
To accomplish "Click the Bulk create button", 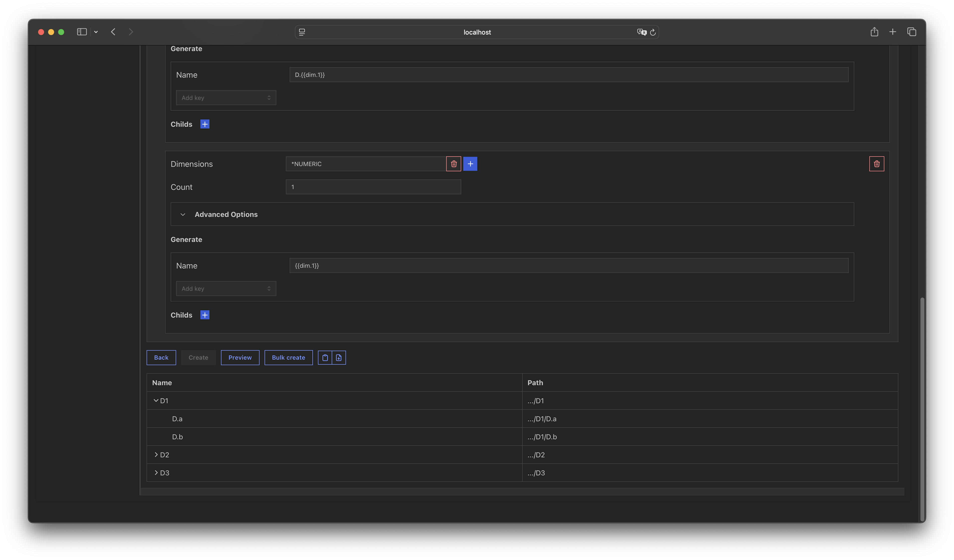I will pos(288,358).
